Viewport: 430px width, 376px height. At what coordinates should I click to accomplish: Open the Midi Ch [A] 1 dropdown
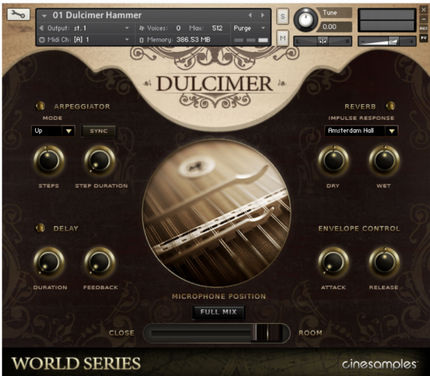point(85,40)
